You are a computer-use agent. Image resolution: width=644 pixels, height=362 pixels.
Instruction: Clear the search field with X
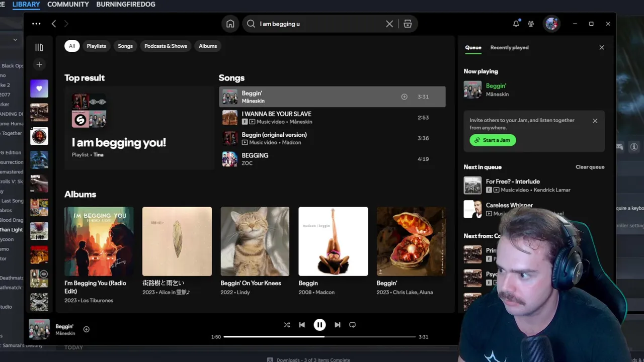point(389,24)
